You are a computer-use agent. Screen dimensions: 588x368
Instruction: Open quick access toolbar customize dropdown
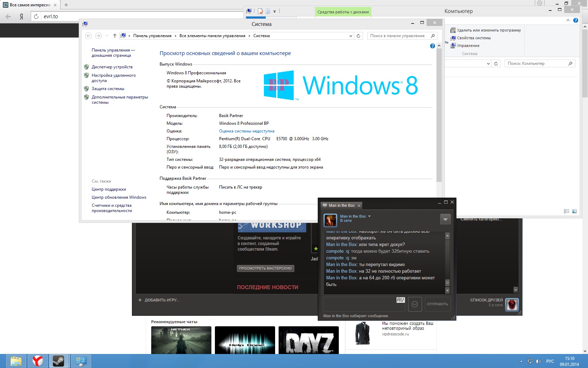click(x=274, y=11)
